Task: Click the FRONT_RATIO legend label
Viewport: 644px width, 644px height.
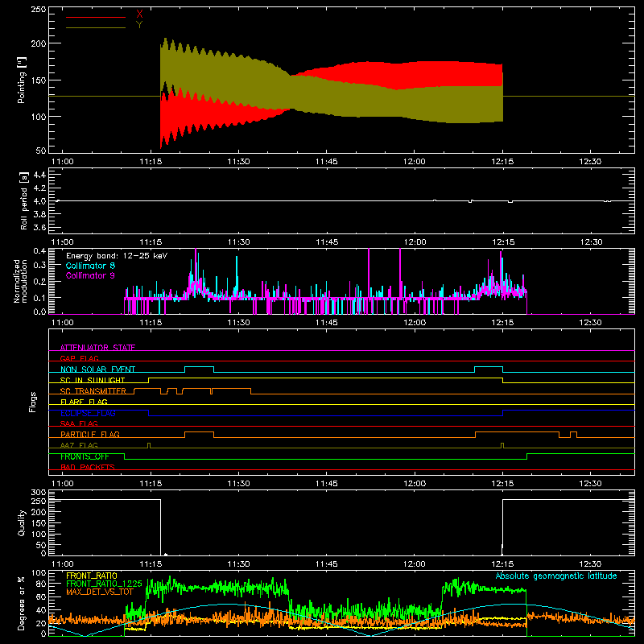Action: coord(92,576)
